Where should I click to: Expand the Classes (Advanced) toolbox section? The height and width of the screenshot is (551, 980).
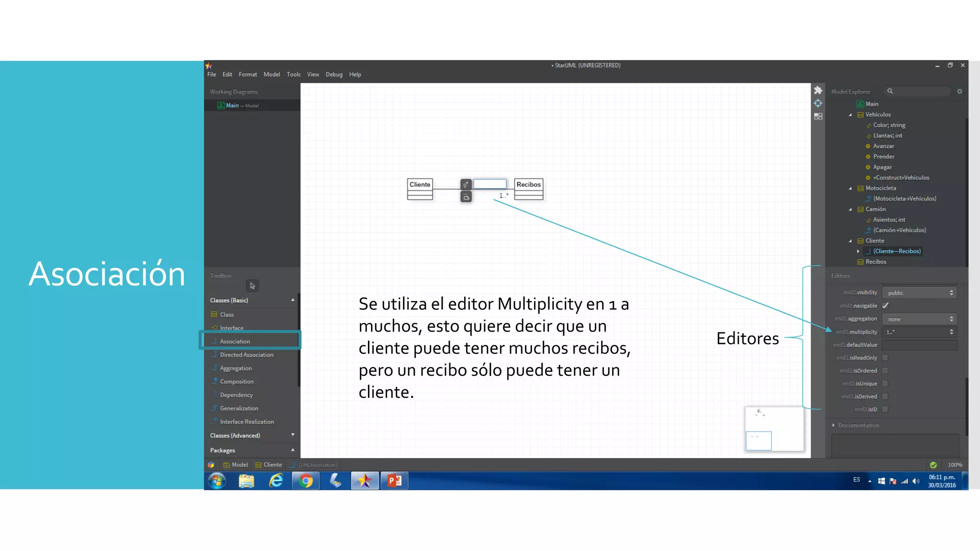pyautogui.click(x=293, y=435)
